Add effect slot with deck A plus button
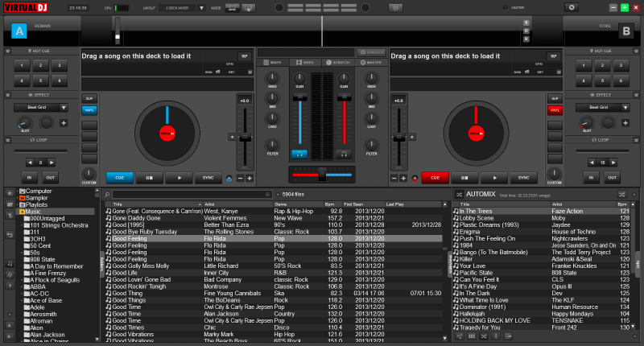 point(64,123)
